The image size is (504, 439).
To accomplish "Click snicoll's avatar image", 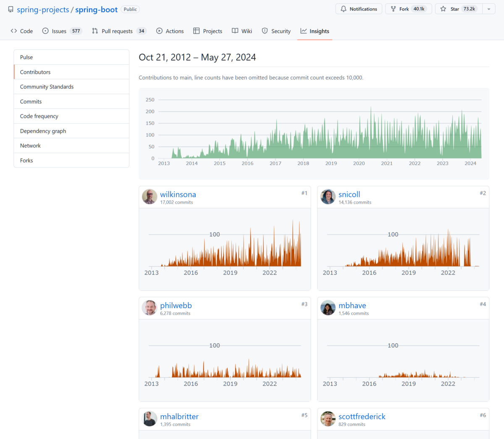I will click(328, 196).
